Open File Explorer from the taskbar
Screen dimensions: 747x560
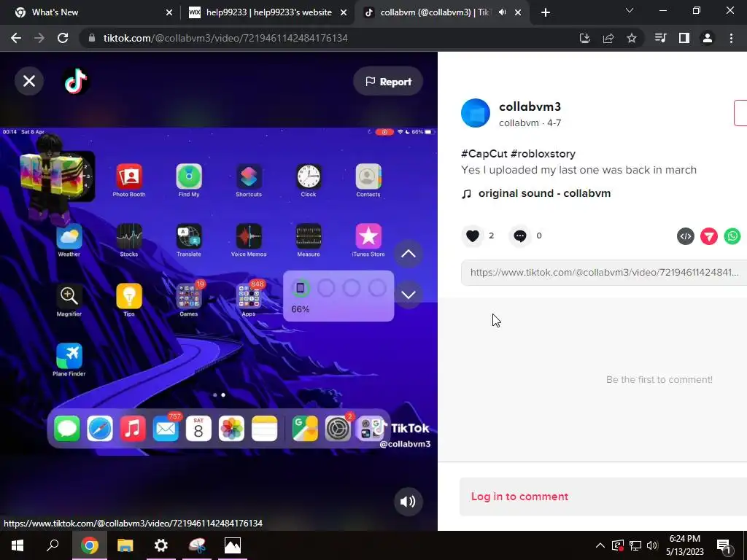point(125,545)
